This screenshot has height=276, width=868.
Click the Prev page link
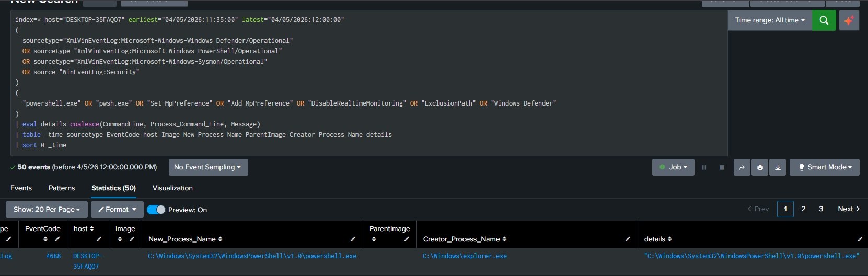pos(758,209)
